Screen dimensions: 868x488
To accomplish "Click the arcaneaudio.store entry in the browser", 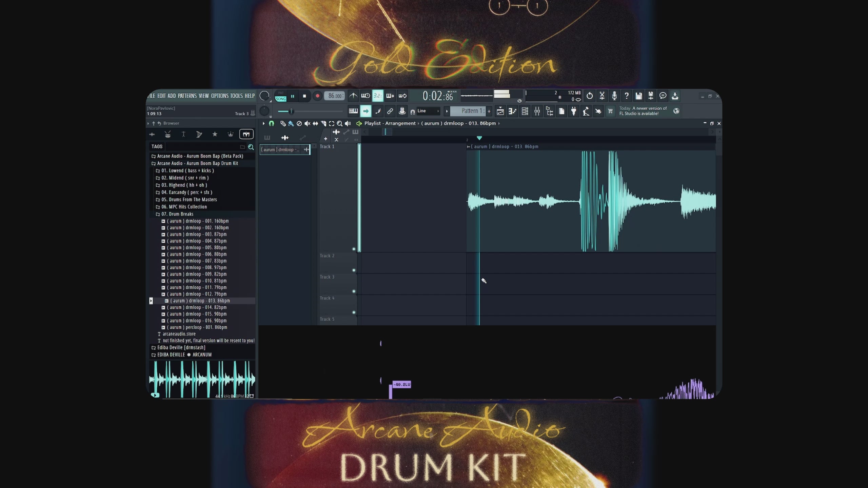I will click(x=179, y=334).
